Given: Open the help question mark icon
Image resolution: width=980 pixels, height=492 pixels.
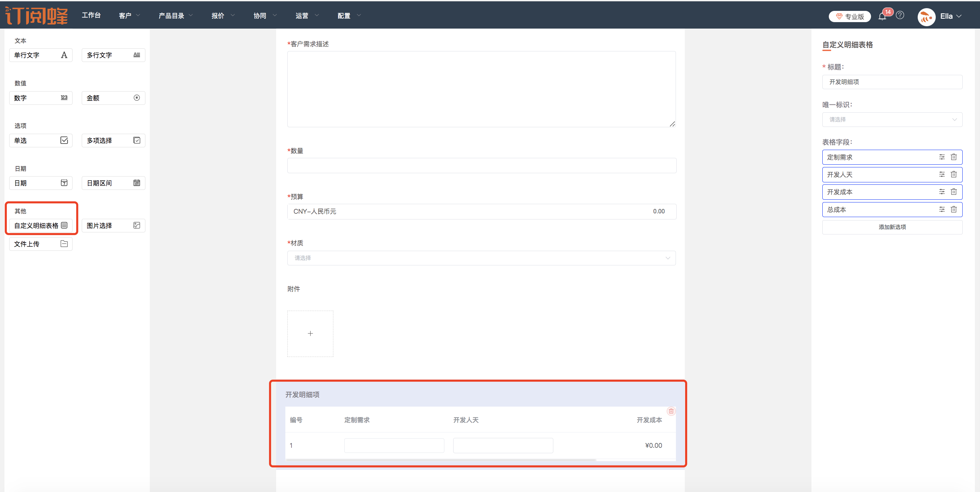Looking at the screenshot, I should point(900,15).
